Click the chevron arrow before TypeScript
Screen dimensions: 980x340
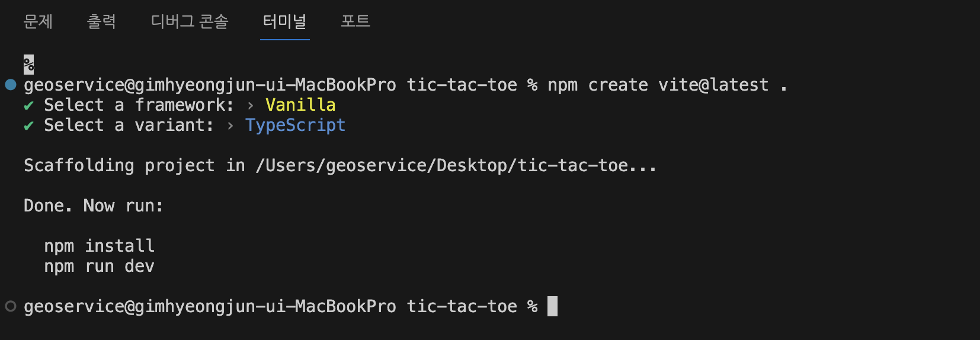click(230, 126)
